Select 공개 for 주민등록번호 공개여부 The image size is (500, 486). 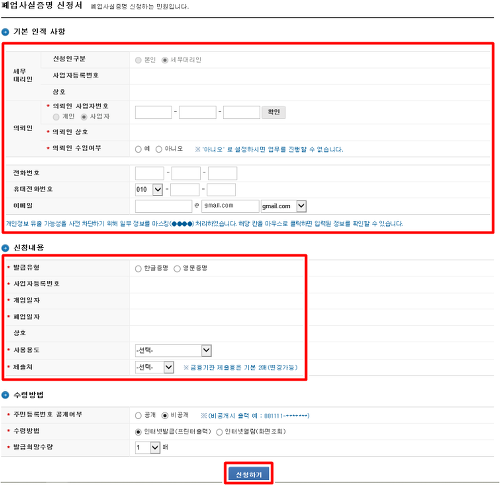pyautogui.click(x=138, y=416)
